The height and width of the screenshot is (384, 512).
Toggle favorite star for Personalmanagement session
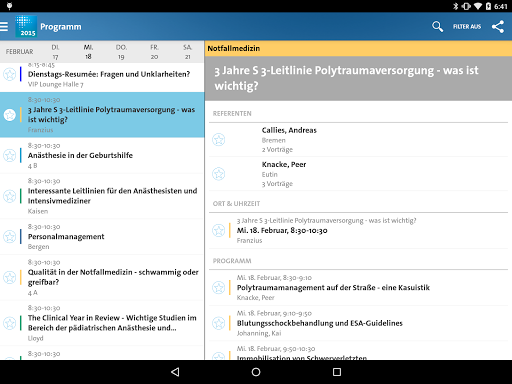pos(10,237)
